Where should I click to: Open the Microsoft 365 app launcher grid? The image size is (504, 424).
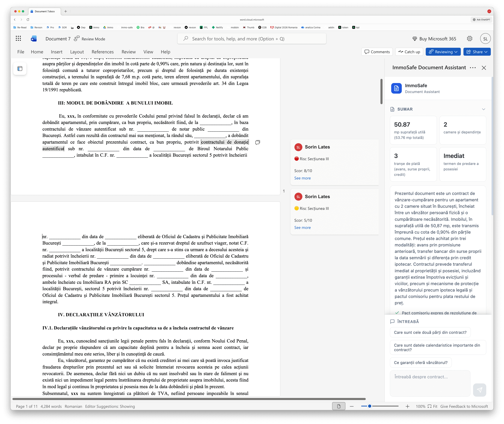pyautogui.click(x=18, y=38)
